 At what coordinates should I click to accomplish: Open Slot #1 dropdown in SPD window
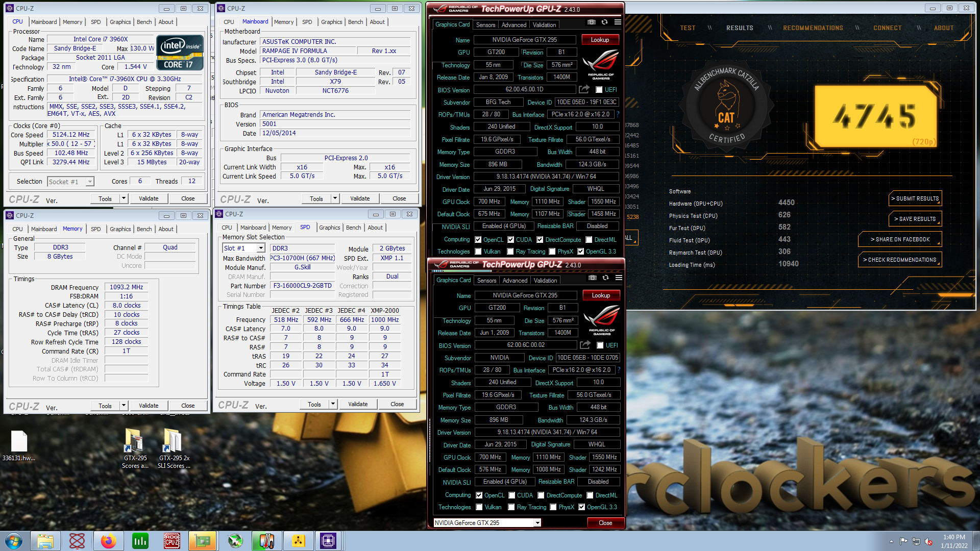244,248
